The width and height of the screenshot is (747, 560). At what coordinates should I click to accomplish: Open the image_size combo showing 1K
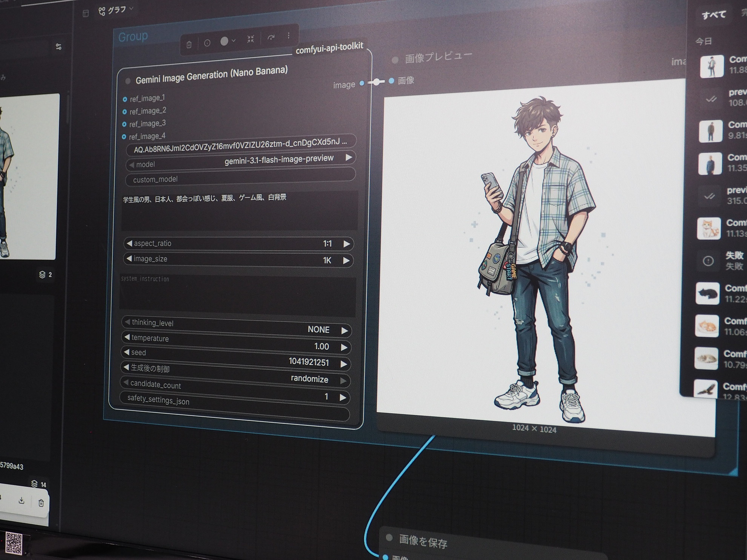238,260
